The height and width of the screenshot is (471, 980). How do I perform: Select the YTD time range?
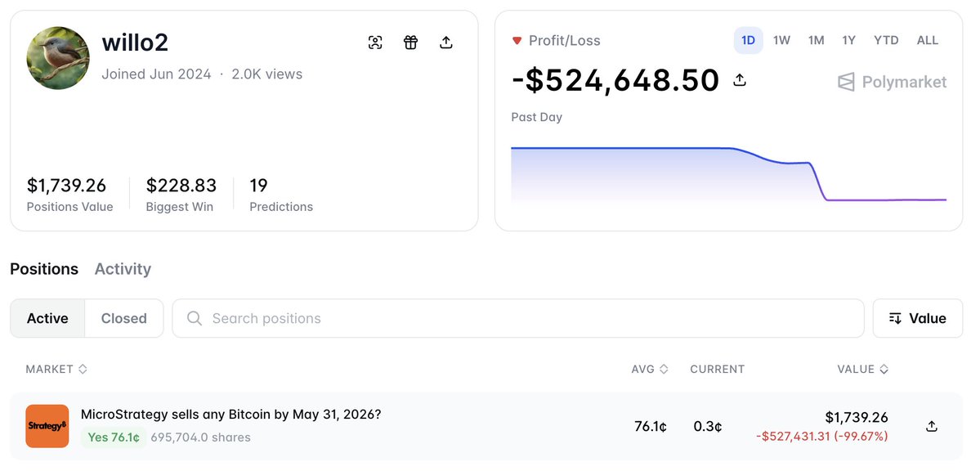click(886, 40)
